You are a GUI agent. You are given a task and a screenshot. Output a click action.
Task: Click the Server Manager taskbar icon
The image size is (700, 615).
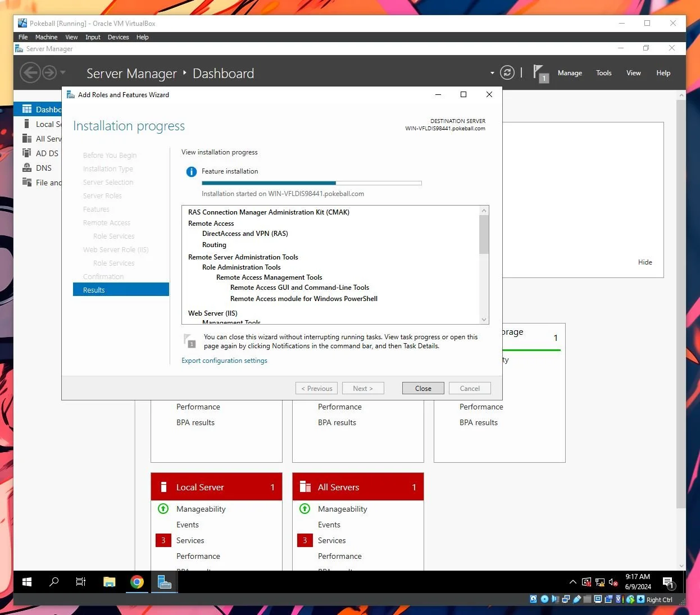(x=164, y=582)
